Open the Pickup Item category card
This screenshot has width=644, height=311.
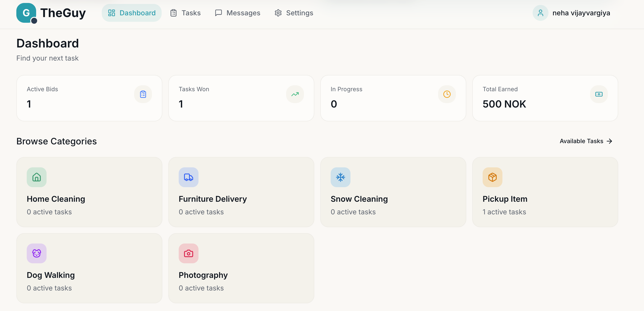[545, 192]
